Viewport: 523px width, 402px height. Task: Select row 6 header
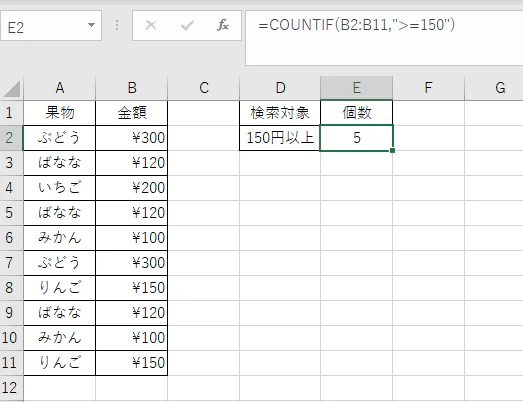click(x=12, y=238)
